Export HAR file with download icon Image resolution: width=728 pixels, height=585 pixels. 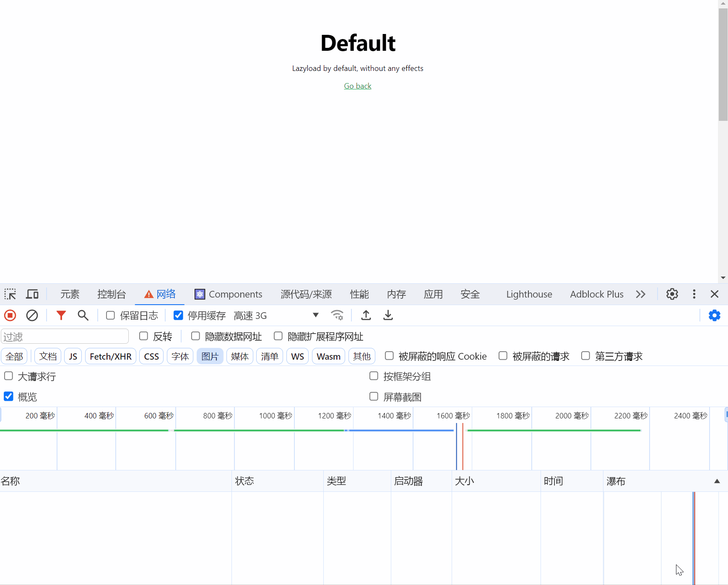(x=388, y=315)
